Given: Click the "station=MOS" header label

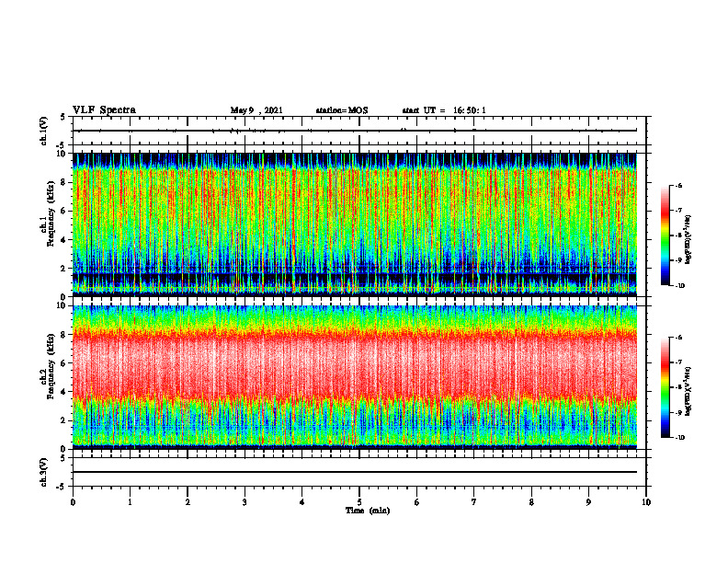Looking at the screenshot, I should click(x=342, y=110).
